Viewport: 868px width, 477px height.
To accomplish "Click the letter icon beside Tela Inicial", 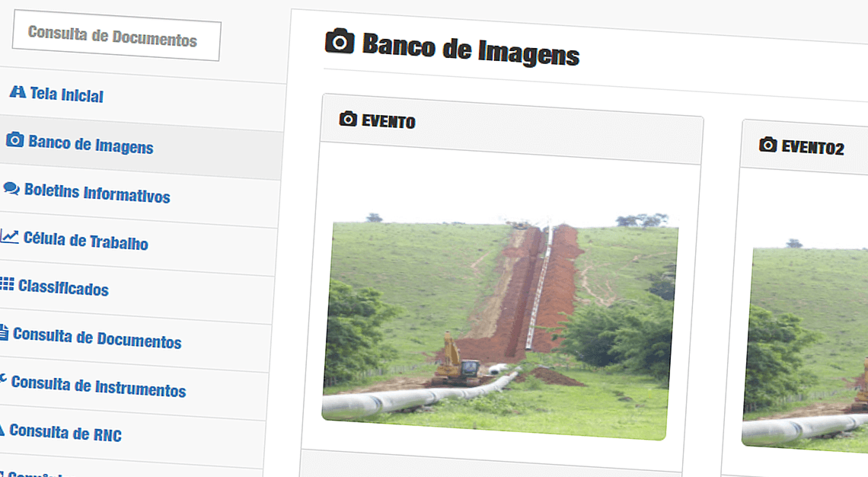I will pyautogui.click(x=17, y=92).
